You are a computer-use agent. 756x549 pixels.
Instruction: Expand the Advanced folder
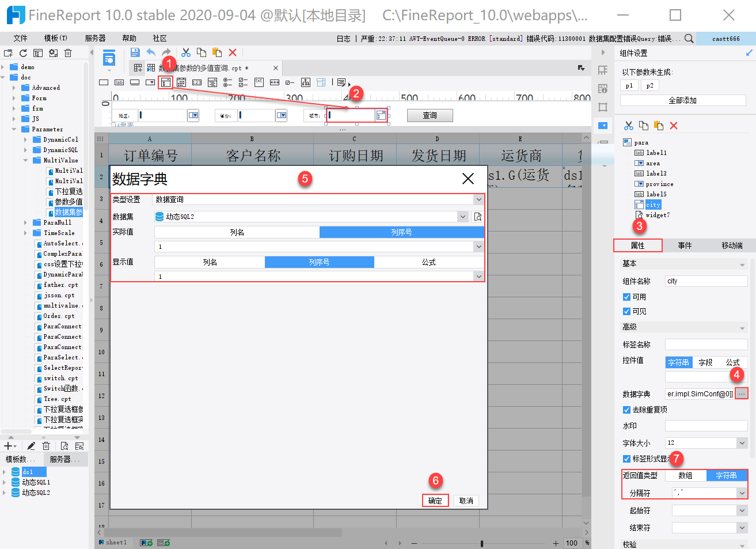14,88
